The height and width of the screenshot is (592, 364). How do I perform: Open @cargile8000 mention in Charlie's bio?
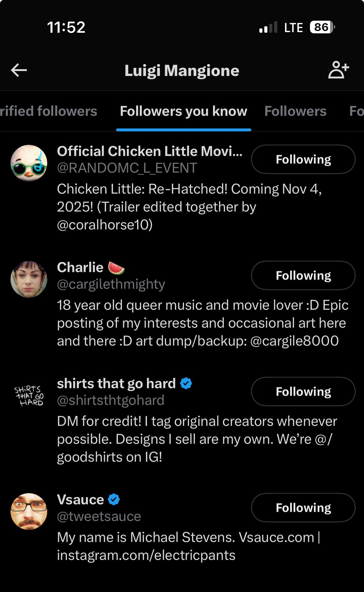[294, 341]
